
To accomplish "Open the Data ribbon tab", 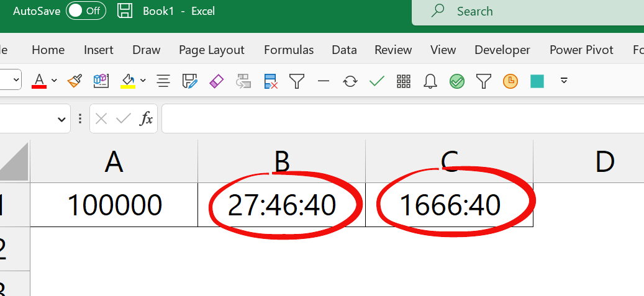I will [x=344, y=50].
